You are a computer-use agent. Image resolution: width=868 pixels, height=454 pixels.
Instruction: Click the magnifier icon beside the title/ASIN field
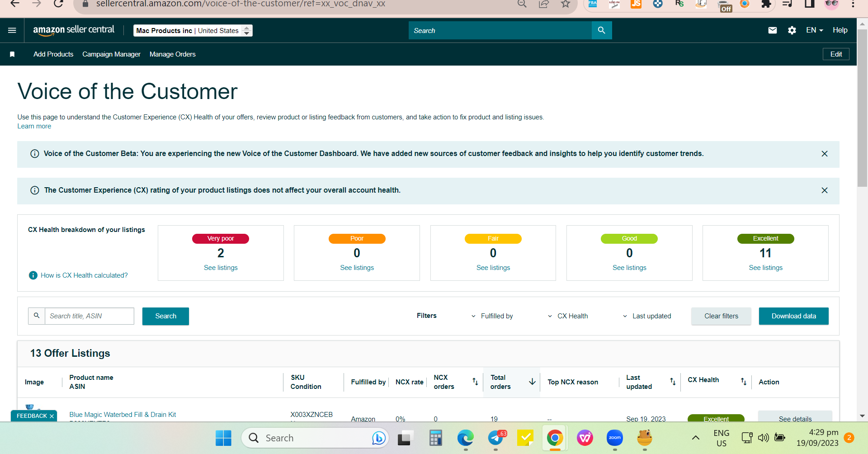[37, 316]
